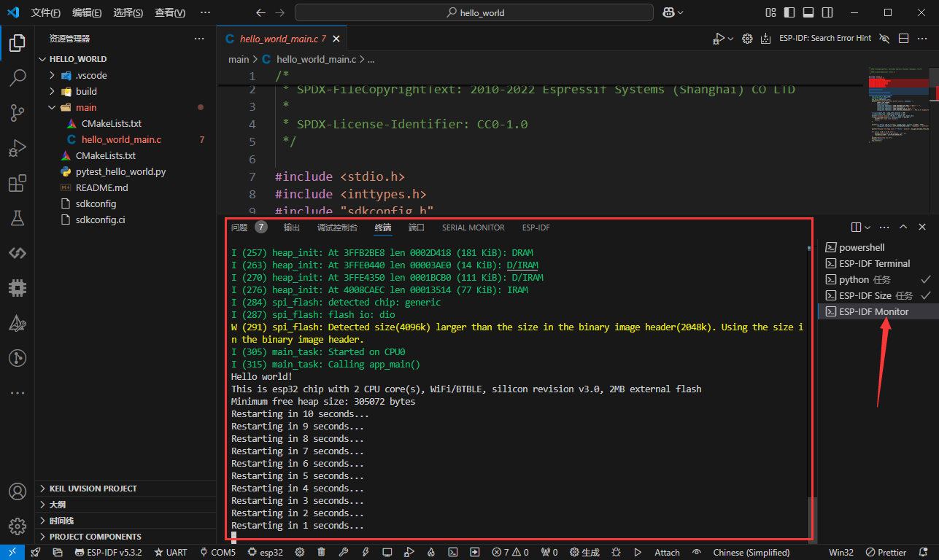This screenshot has width=939, height=560.
Task: Open the Source Control view
Action: tap(18, 112)
